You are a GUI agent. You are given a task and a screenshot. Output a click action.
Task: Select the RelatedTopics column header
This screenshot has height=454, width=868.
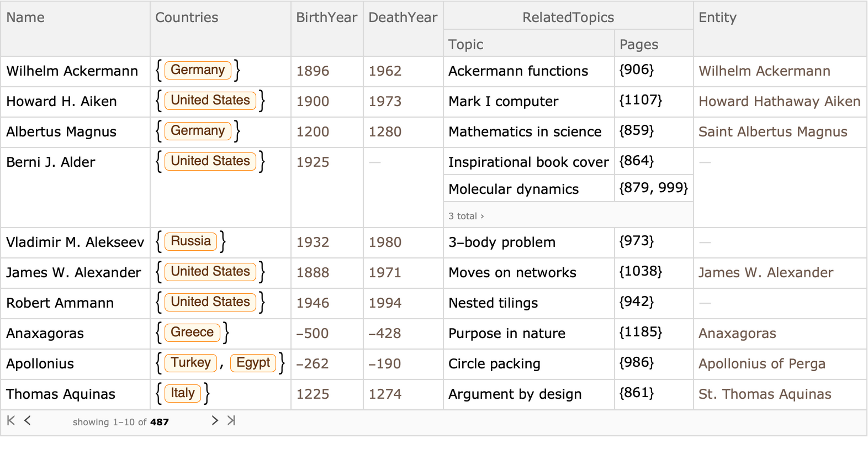(568, 18)
